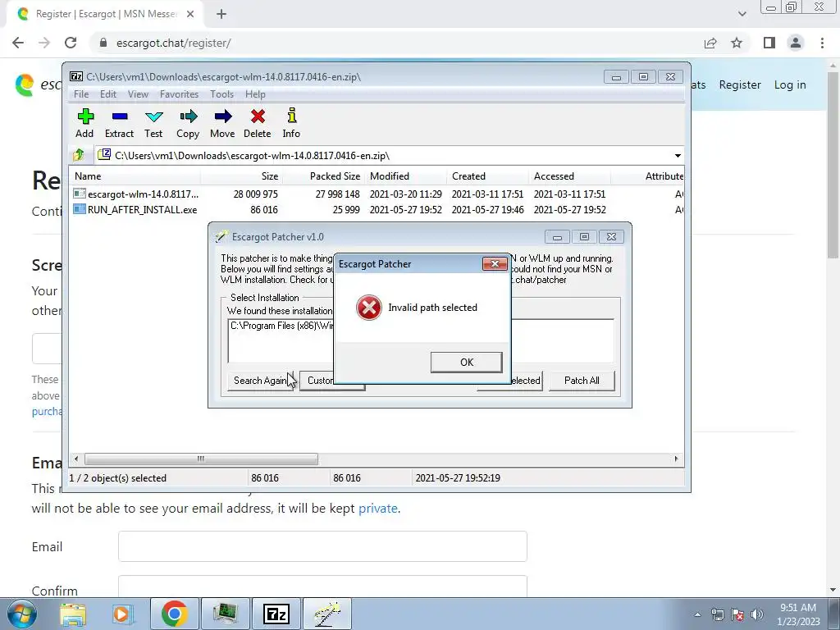Show hidden tray icons arrow

pos(697,614)
